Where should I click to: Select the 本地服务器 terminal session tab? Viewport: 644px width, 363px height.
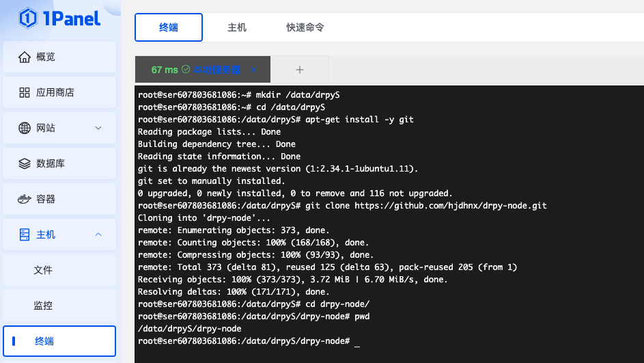[x=216, y=70]
